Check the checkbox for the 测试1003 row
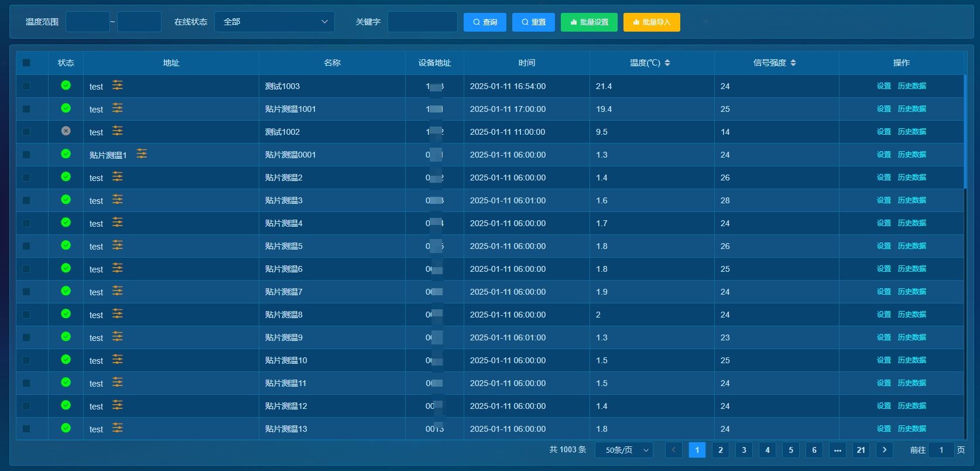 pyautogui.click(x=26, y=86)
